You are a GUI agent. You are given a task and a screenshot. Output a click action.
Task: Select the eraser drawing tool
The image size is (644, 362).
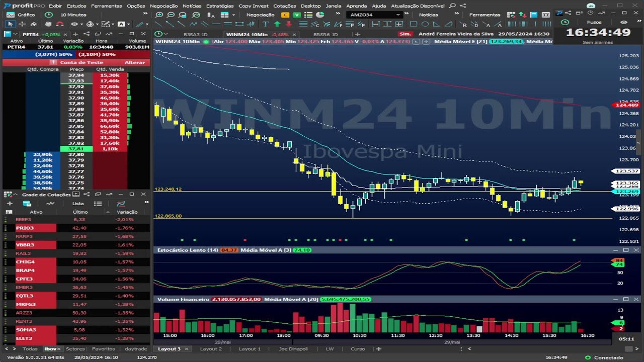pyautogui.click(x=34, y=24)
